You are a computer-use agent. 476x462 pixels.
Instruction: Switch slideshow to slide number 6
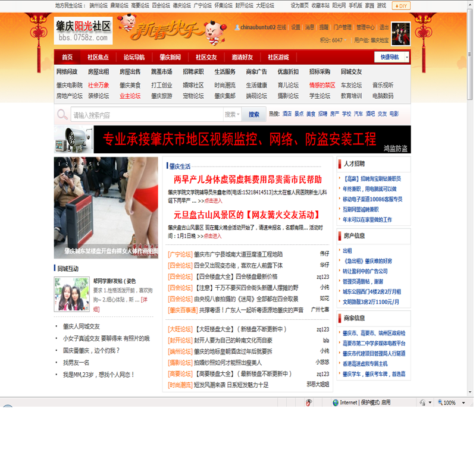click(98, 164)
